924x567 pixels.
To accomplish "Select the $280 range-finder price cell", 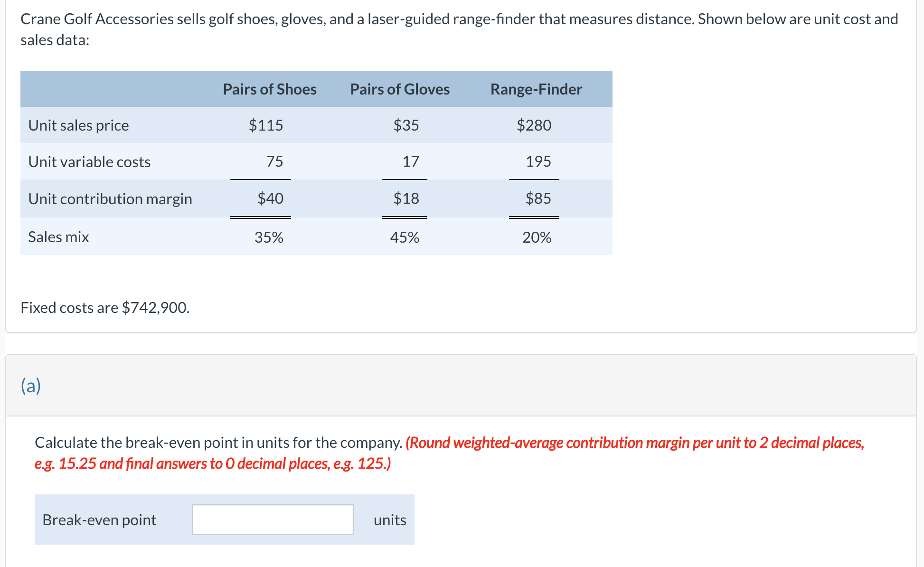I will (x=534, y=125).
